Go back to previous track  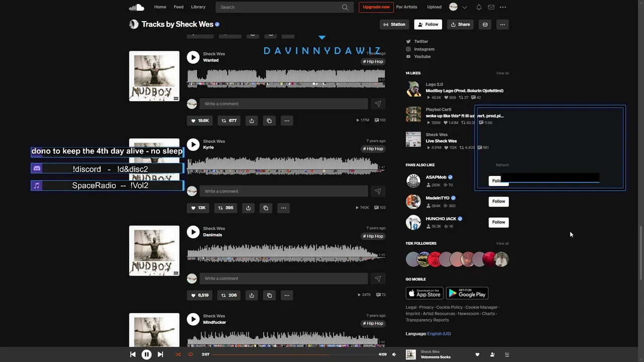point(133,354)
